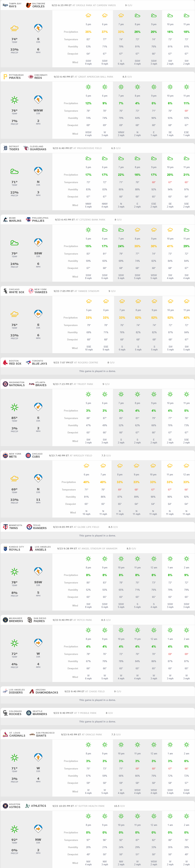Click the Baltimore Orioles bird logo
The height and width of the screenshot is (868, 195).
[x=29, y=5]
